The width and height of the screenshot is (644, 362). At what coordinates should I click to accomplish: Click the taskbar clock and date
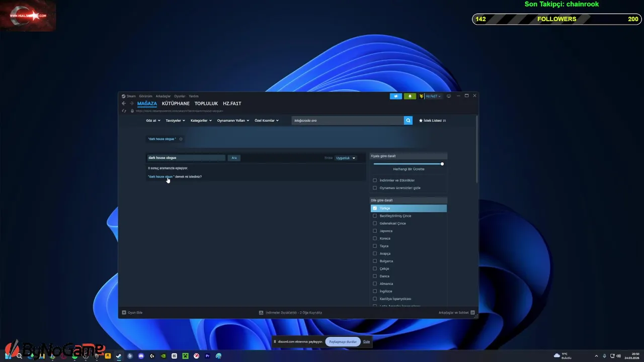tap(631, 356)
